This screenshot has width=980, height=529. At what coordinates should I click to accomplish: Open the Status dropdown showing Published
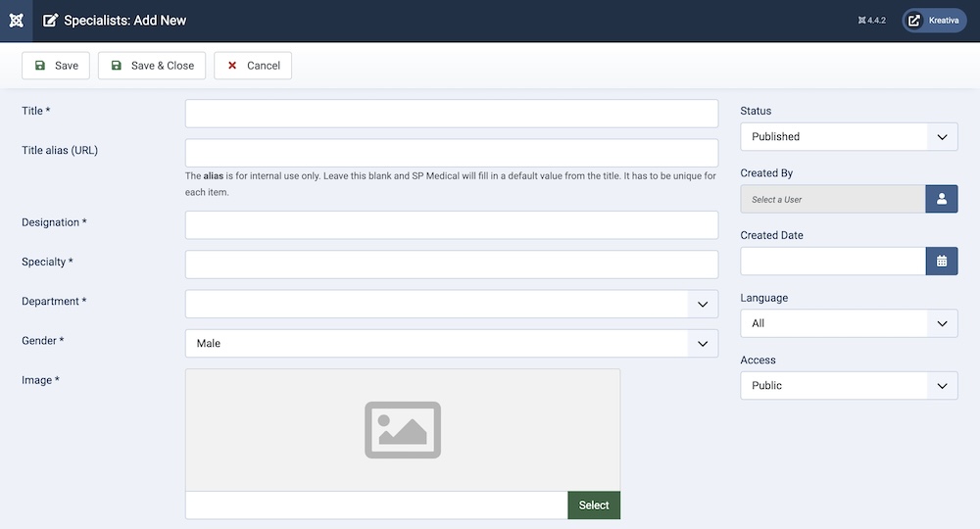(849, 137)
